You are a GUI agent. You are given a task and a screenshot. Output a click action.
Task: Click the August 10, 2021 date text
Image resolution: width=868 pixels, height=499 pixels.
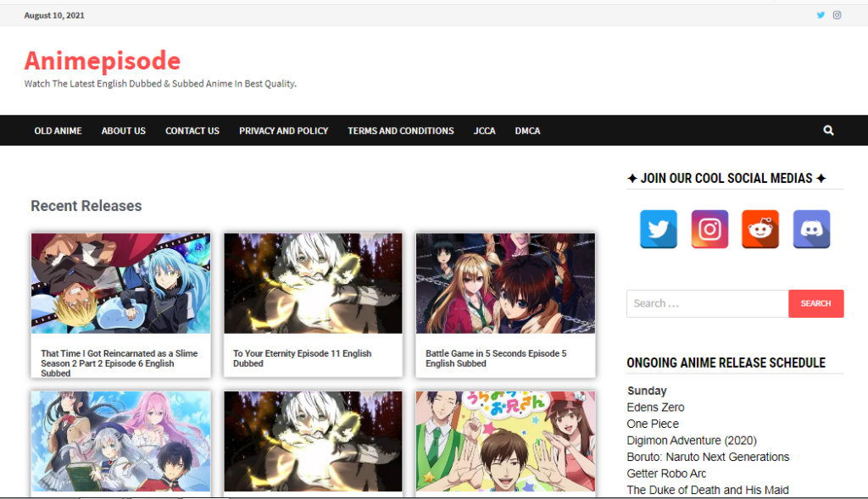tap(54, 15)
